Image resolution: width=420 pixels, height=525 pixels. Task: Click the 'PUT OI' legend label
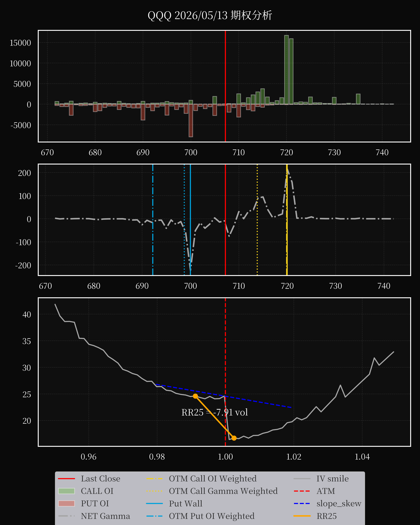point(95,503)
